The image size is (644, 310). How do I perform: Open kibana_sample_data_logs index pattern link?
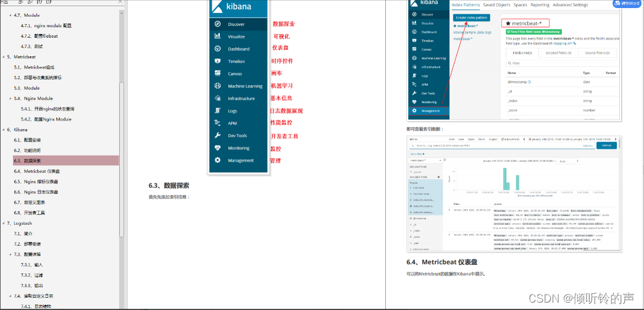[x=472, y=32]
